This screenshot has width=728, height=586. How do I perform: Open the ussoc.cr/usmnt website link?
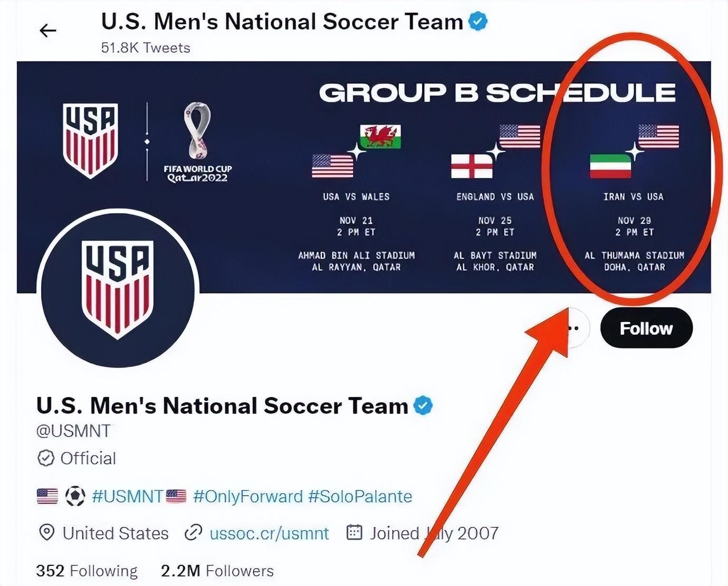coord(269,533)
